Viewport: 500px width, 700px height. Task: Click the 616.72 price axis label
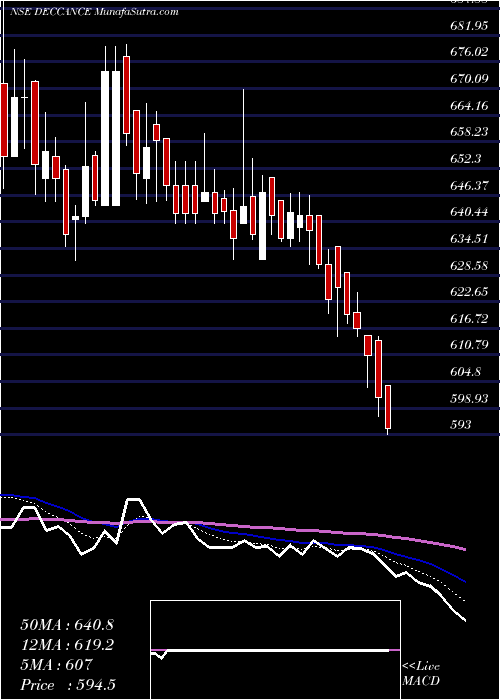(x=469, y=319)
